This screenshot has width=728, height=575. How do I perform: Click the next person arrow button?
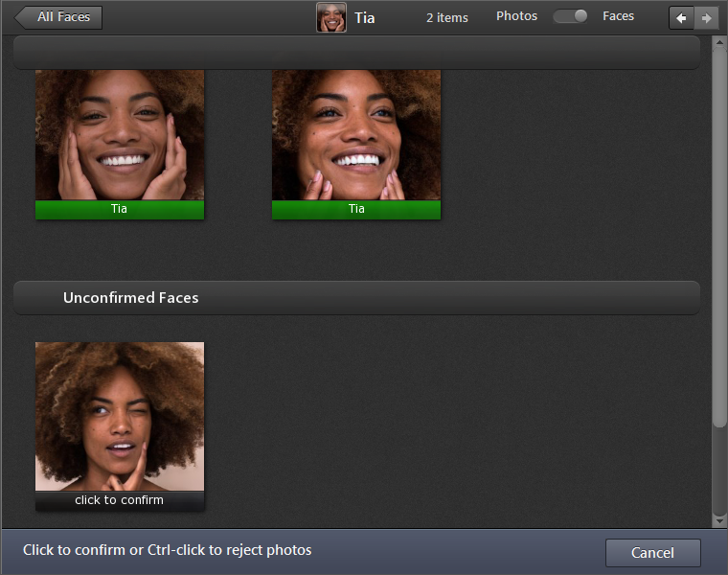click(706, 18)
